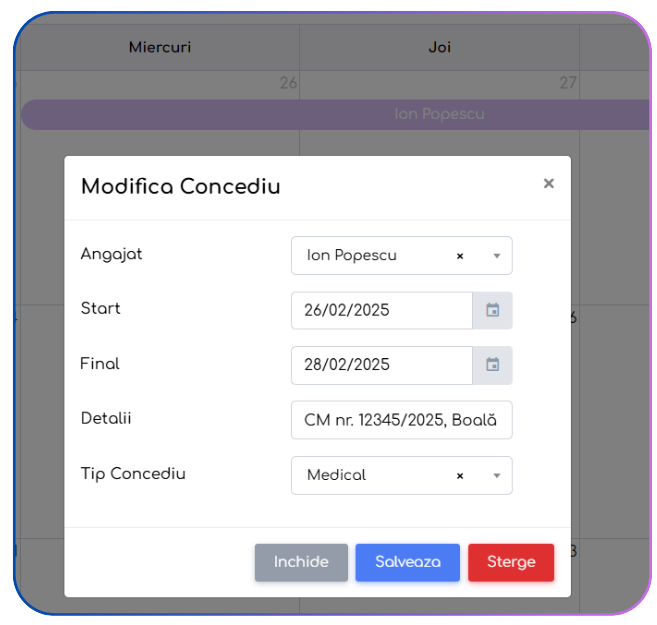This screenshot has width=657, height=625.
Task: Open the Final date calendar picker icon
Action: tap(492, 365)
